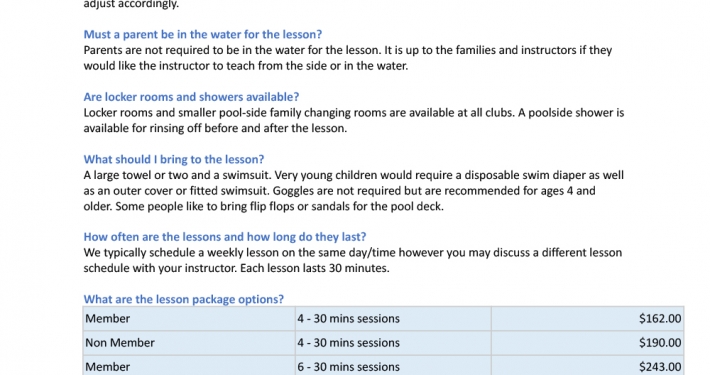Screen dimensions: 710x375
Task: Click the Member row's '4 - 30 mins sessions' cell
Action: 393,319
